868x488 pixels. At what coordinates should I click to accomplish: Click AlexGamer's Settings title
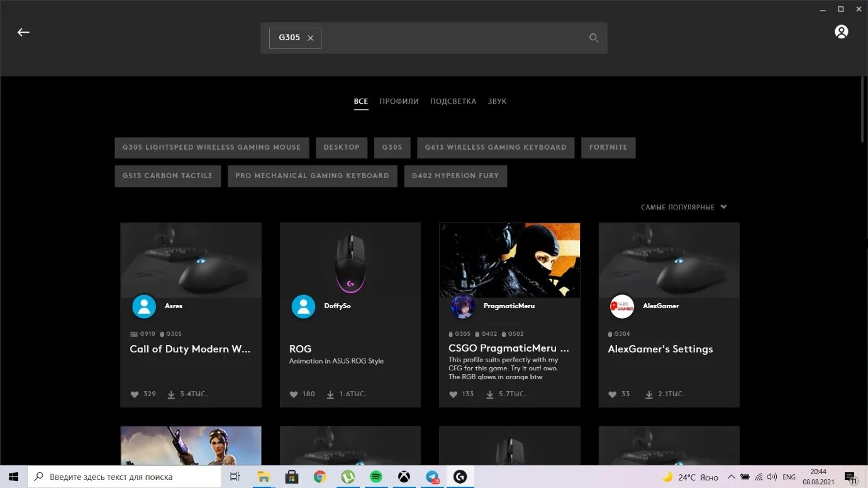point(660,349)
